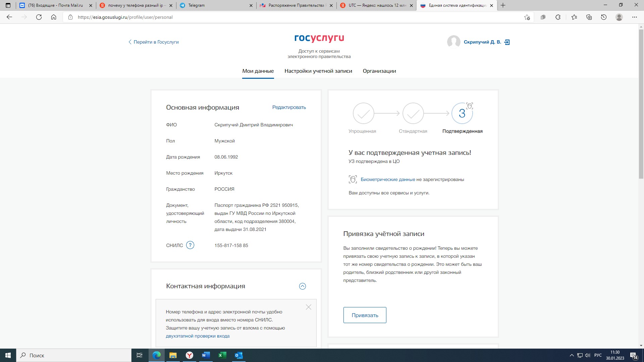Click the Упрощенная checkmark circle
The width and height of the screenshot is (644, 362).
(363, 113)
